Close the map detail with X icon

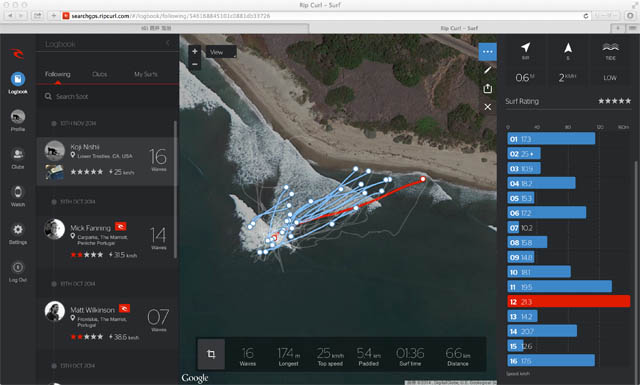click(x=487, y=107)
